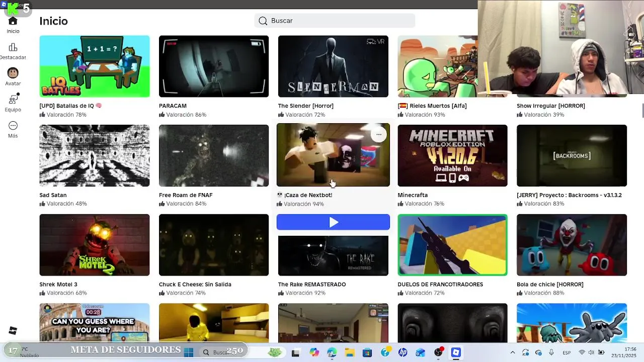Open the Destacadas charts icon
644x362 pixels.
pyautogui.click(x=13, y=47)
